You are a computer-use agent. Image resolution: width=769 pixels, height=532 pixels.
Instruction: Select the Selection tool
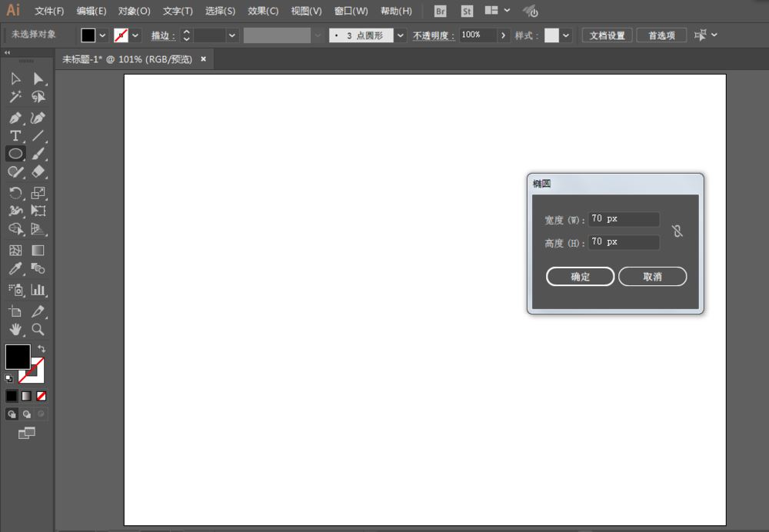pyautogui.click(x=14, y=78)
